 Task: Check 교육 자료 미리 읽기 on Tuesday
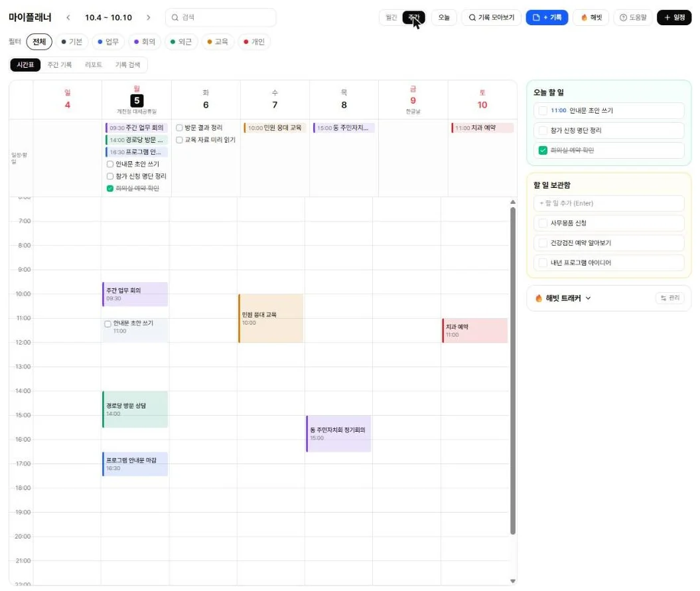point(179,140)
